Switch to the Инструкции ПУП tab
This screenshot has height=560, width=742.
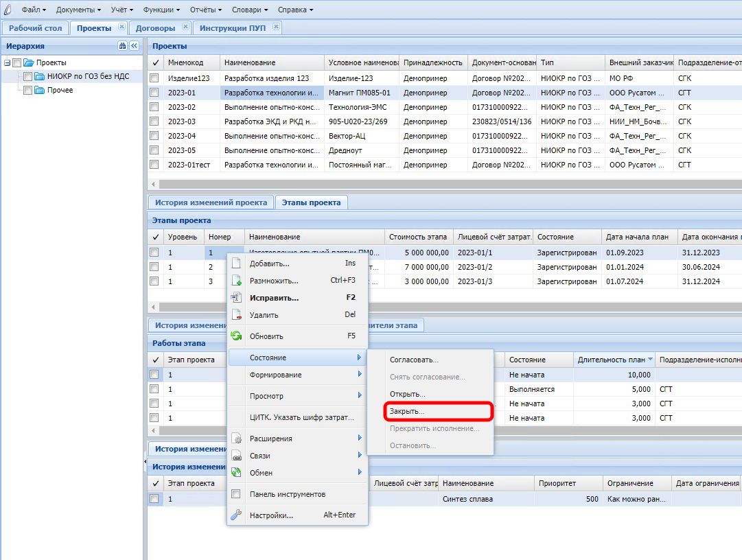click(x=232, y=28)
